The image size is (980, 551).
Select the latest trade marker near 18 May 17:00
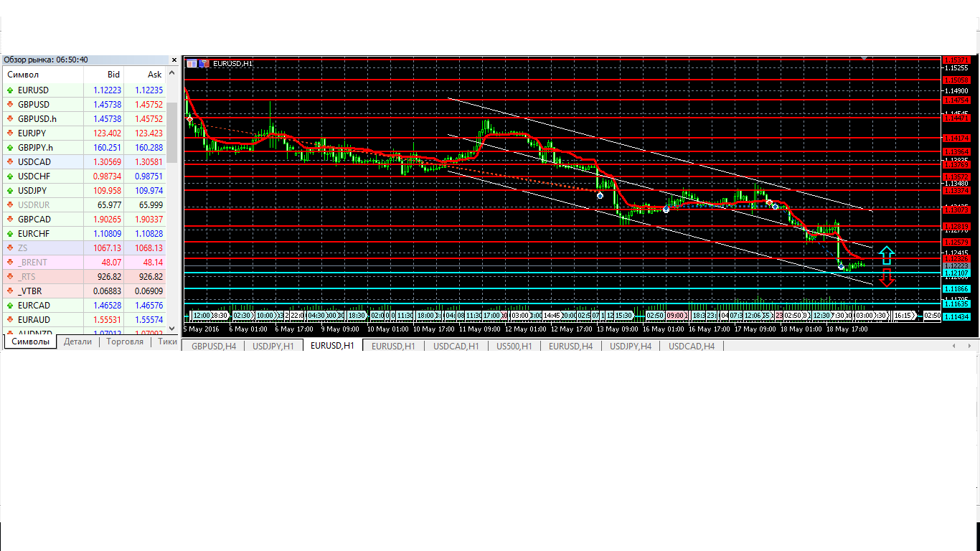pos(842,266)
